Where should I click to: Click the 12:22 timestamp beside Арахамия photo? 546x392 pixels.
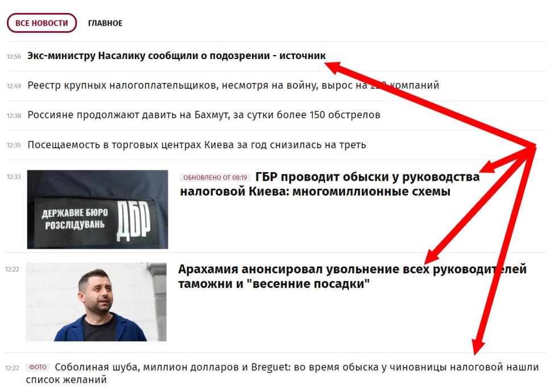tap(12, 269)
